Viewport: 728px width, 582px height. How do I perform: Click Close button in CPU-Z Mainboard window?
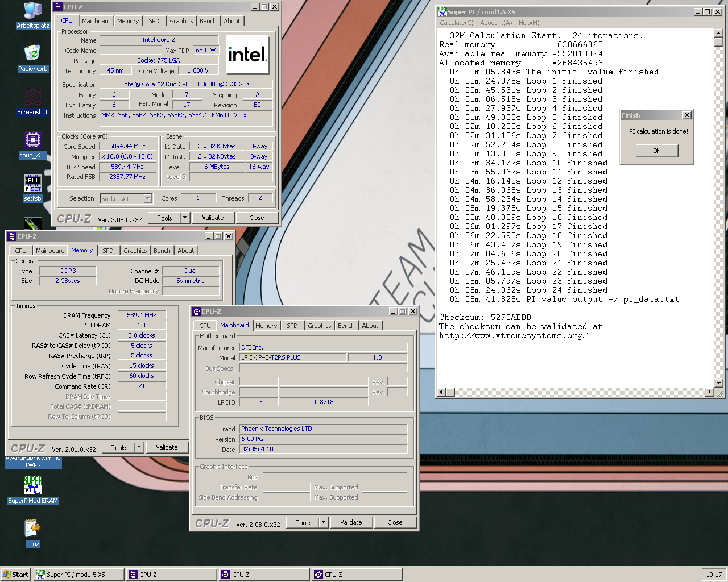point(395,522)
